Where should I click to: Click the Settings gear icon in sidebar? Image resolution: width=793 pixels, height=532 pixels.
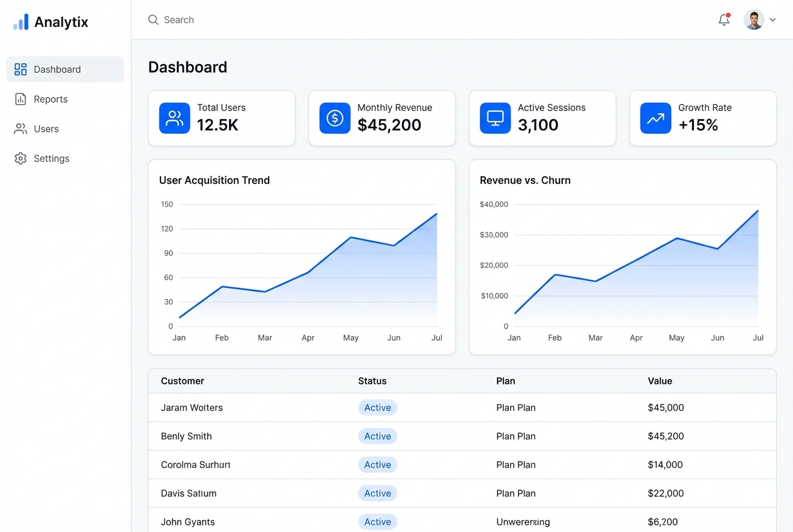21,159
